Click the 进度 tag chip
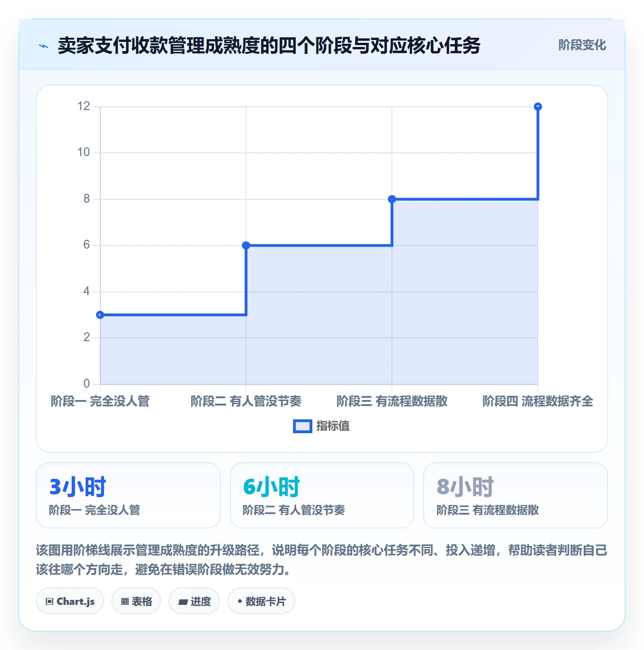Viewport: 644px width, 650px height. click(x=194, y=601)
